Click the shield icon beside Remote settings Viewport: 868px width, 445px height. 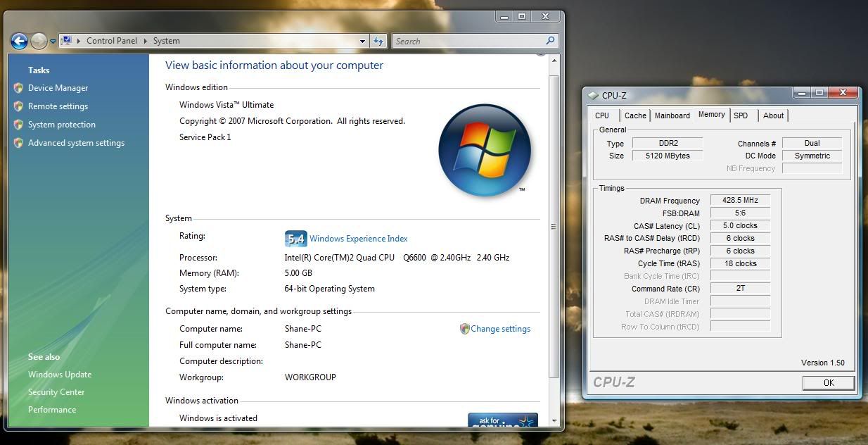pyautogui.click(x=18, y=106)
